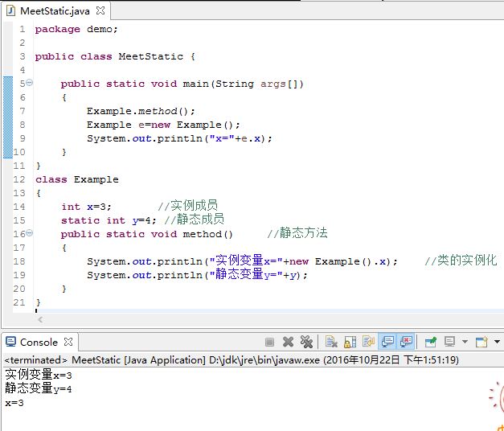
Task: Click line number 12 in the gutter
Action: point(19,179)
